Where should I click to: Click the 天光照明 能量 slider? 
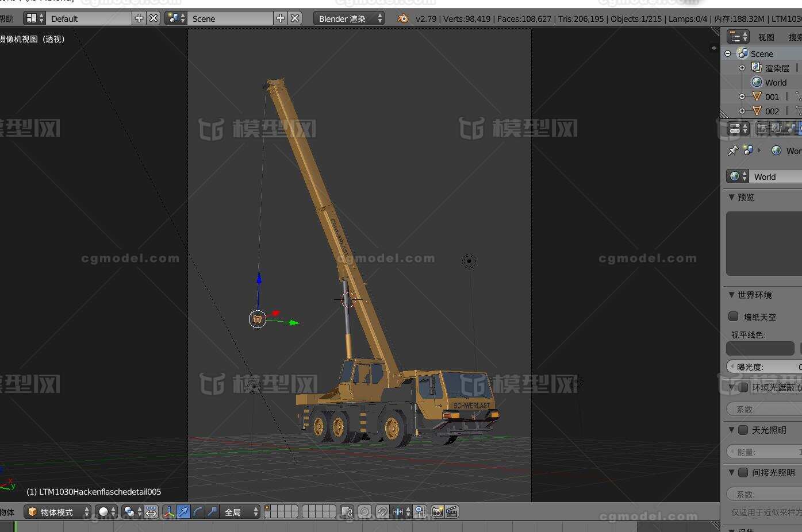tap(764, 452)
